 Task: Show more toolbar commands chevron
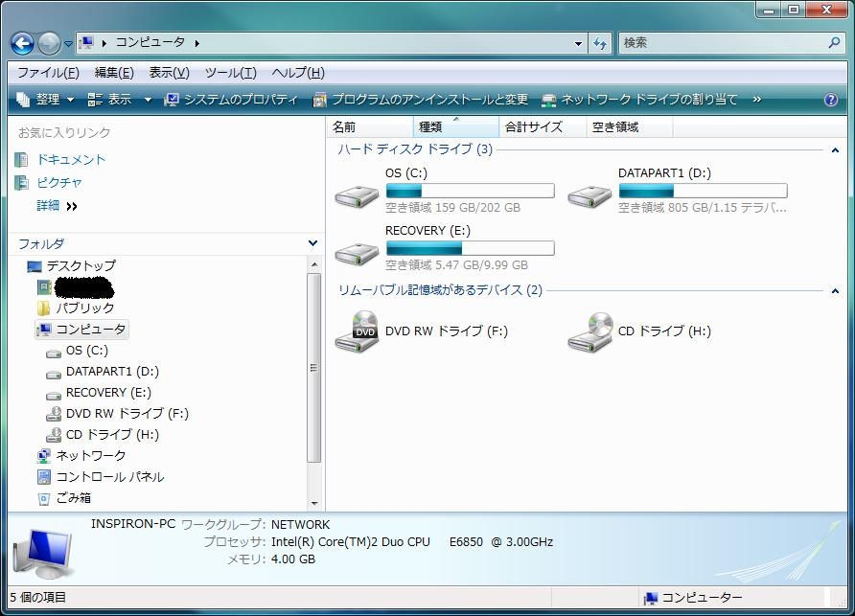click(756, 100)
